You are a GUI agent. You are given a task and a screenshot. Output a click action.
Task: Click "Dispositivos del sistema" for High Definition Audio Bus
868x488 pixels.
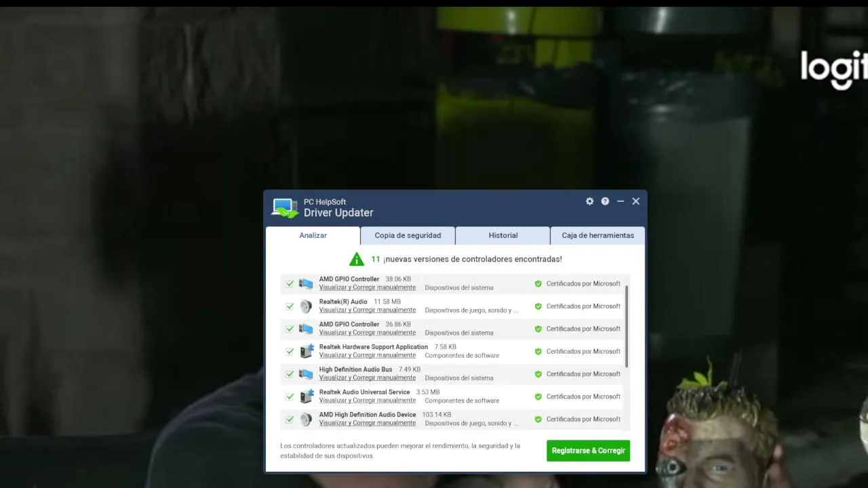459,378
